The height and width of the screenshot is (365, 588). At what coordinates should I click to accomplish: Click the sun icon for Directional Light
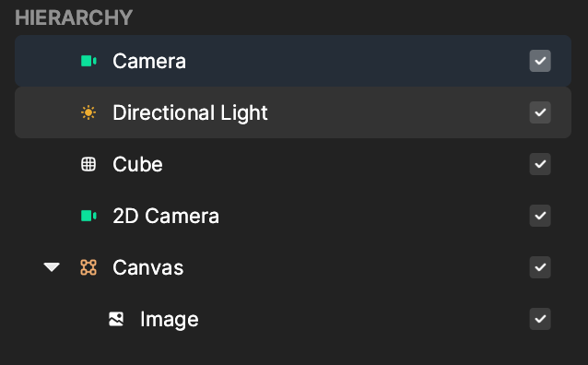point(88,112)
